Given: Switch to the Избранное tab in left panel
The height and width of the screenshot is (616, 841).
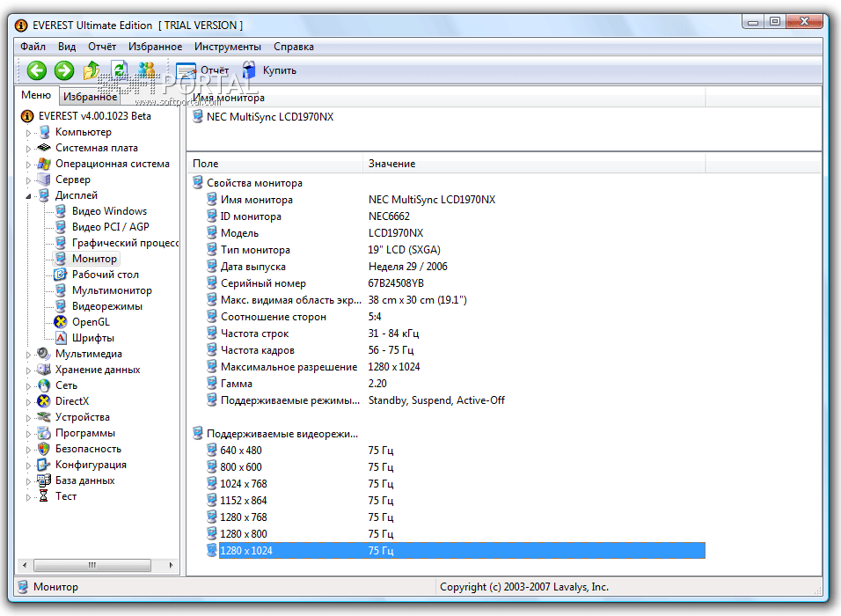Looking at the screenshot, I should point(90,97).
